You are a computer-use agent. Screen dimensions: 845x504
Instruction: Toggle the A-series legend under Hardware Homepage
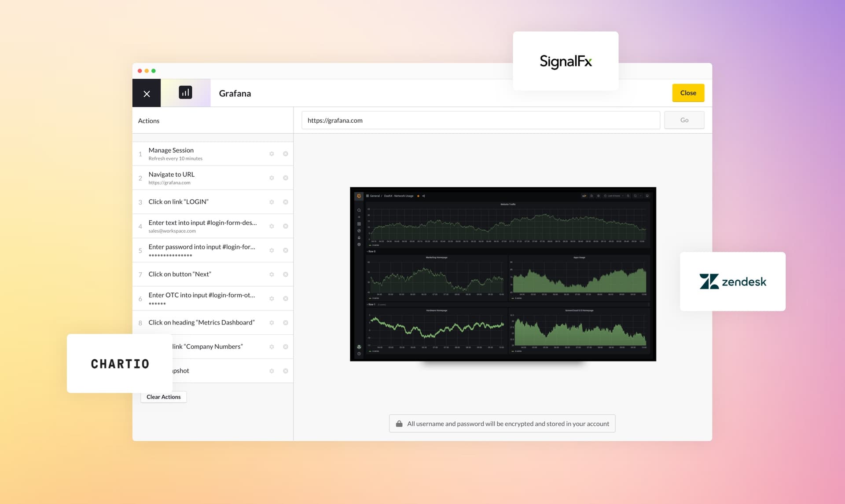(x=373, y=351)
